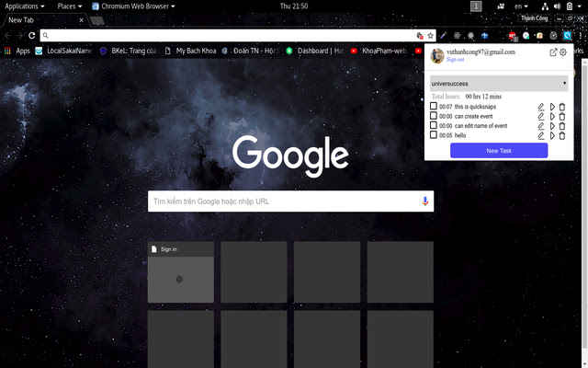Bookmark this page with the star icon

click(430, 36)
